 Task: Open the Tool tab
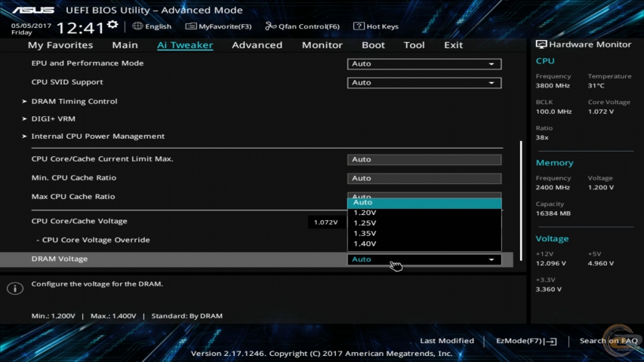pyautogui.click(x=414, y=45)
